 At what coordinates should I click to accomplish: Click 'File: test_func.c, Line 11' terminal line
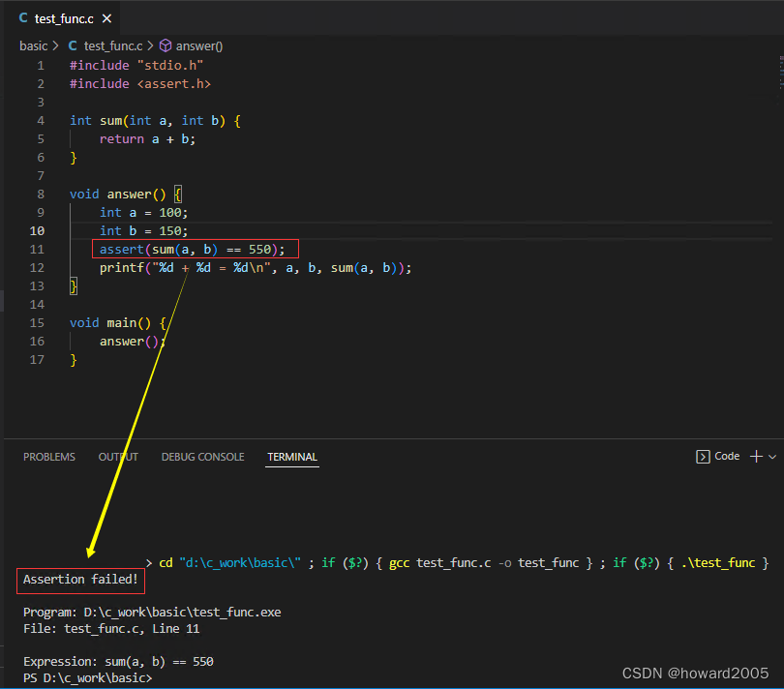pos(111,628)
